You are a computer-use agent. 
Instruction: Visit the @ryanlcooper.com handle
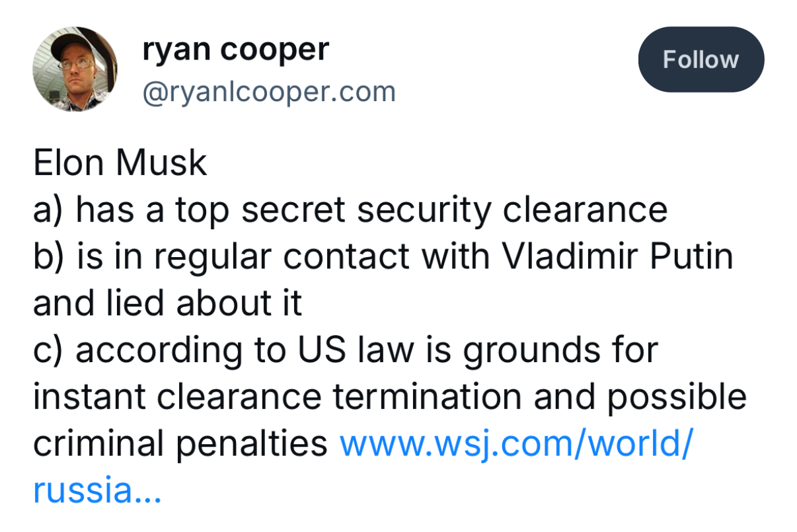(269, 92)
